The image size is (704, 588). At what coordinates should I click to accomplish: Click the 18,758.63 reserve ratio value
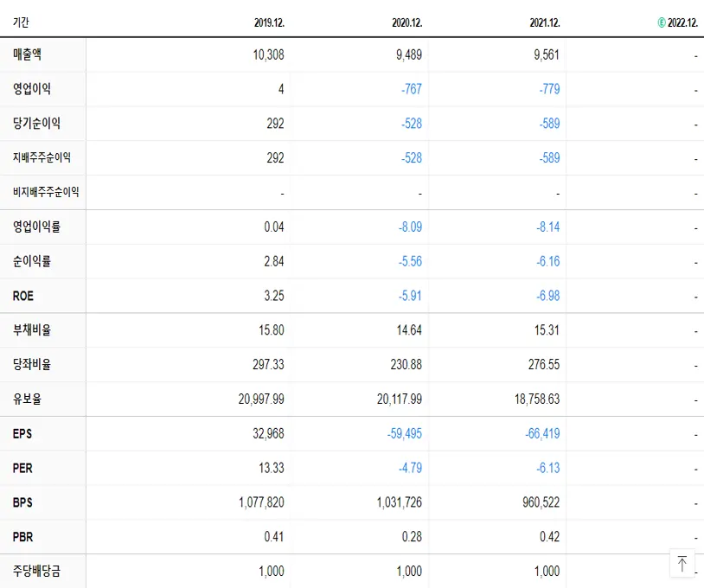(537, 399)
